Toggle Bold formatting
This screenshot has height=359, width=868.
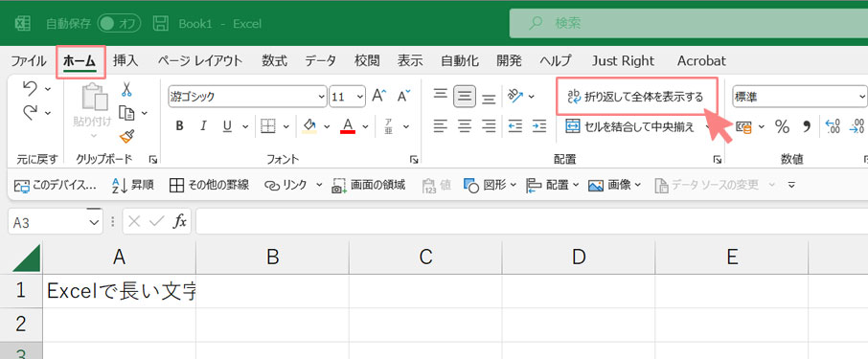pyautogui.click(x=179, y=126)
